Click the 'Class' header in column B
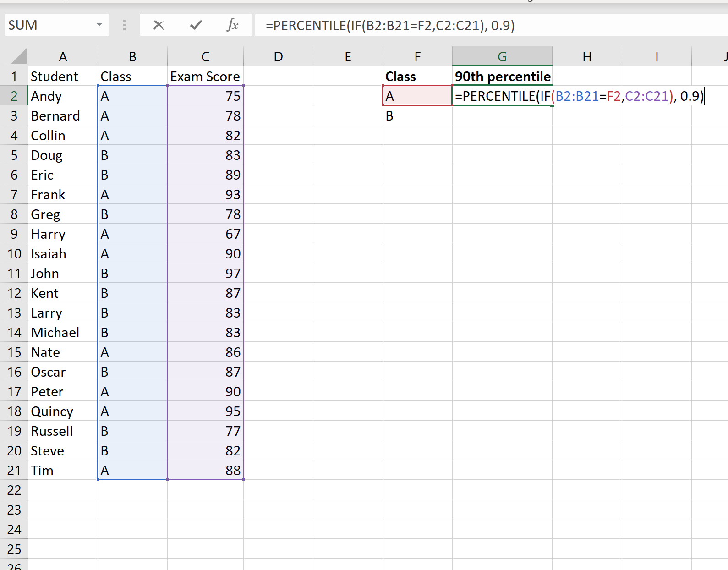The image size is (728, 570). tap(132, 76)
